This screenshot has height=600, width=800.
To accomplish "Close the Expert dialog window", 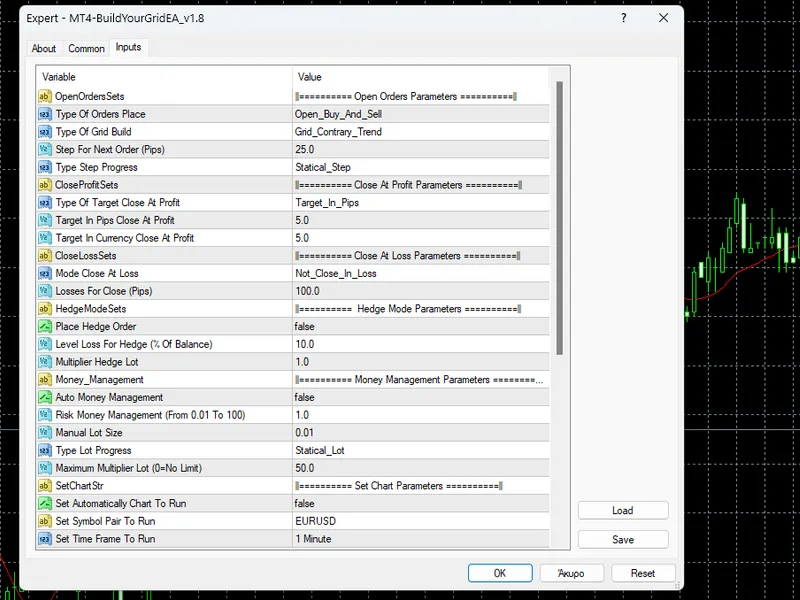I will tap(663, 18).
